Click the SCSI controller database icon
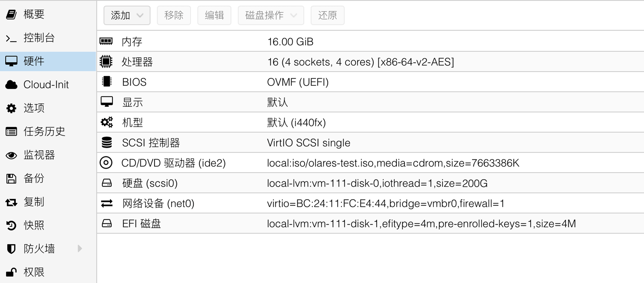644x283 pixels. click(x=107, y=143)
